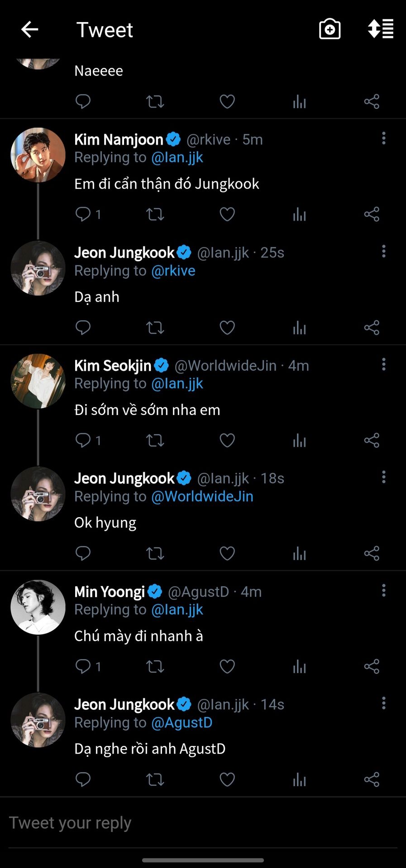Open more options on Kim Namjoon's tweet
Screen dimensions: 406x868
(384, 138)
